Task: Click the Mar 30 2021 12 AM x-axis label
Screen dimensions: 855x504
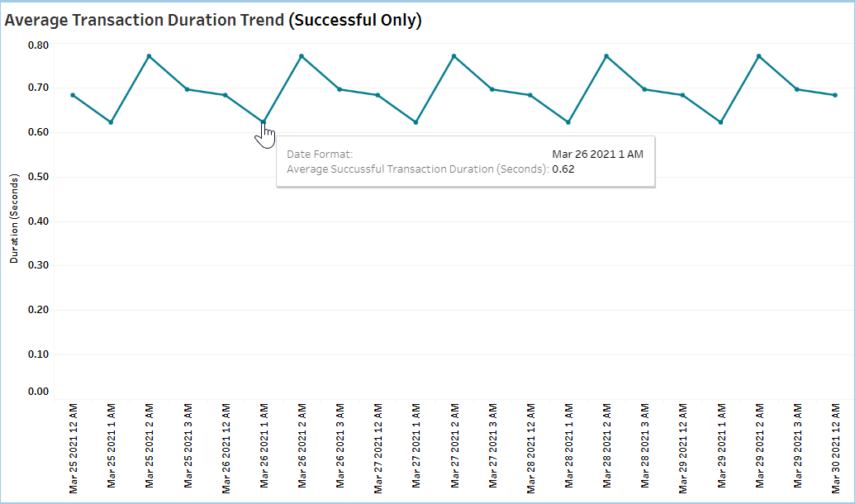Action: (x=836, y=448)
